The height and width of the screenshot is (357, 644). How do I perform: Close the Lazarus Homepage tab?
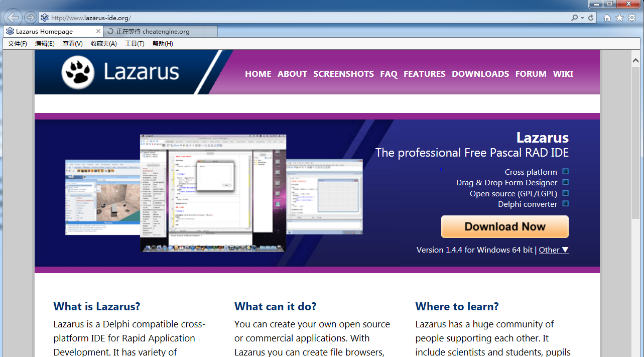point(98,31)
